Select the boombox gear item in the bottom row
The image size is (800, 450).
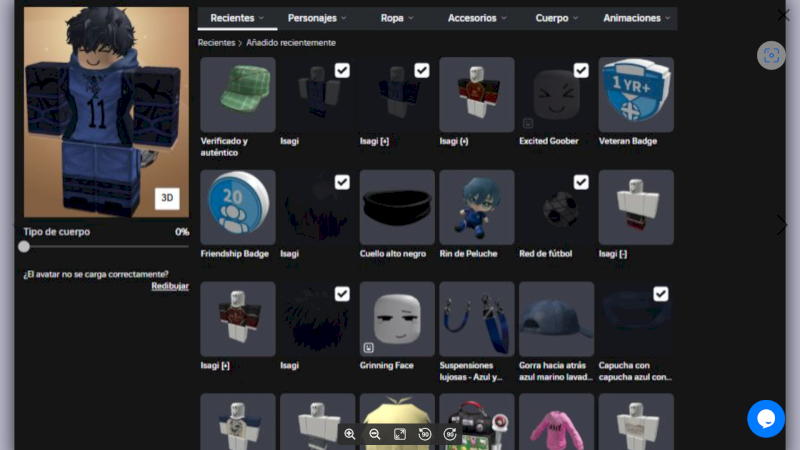click(477, 421)
